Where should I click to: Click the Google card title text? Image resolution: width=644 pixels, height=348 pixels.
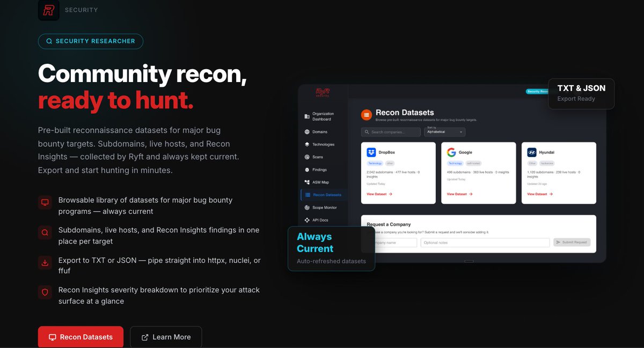click(x=465, y=153)
